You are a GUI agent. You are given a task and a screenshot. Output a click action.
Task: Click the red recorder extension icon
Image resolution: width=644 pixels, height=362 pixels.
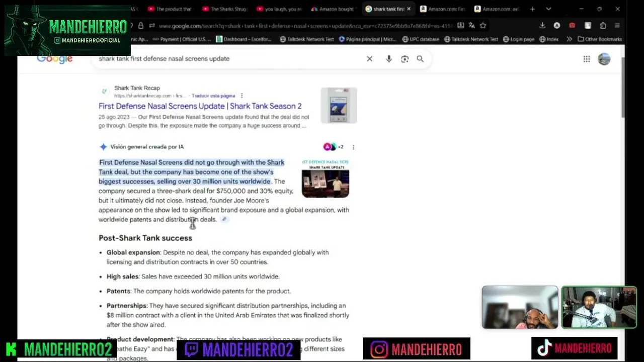572,26
